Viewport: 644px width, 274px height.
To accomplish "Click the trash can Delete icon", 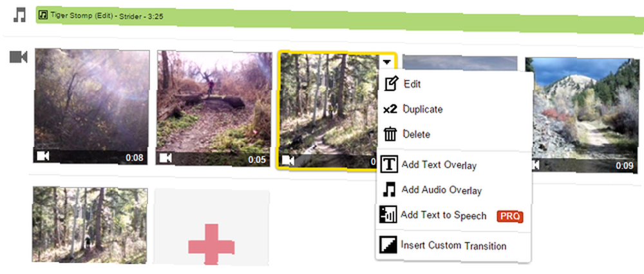I will [390, 135].
